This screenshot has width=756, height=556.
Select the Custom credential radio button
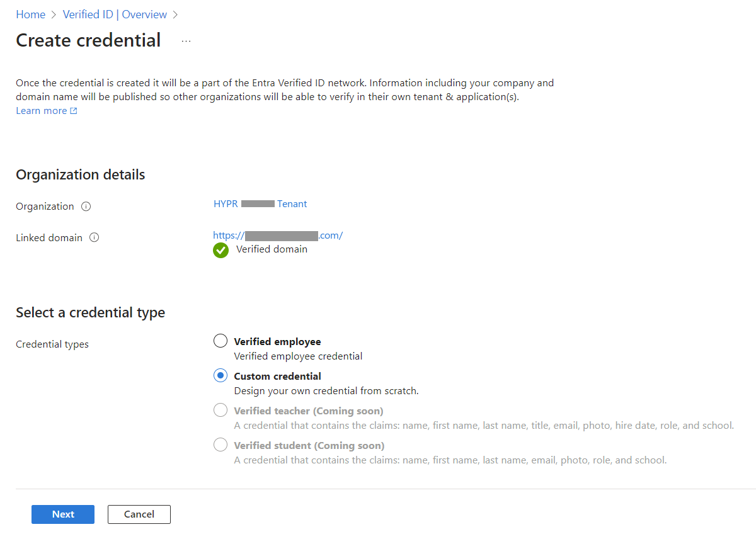[x=220, y=376]
